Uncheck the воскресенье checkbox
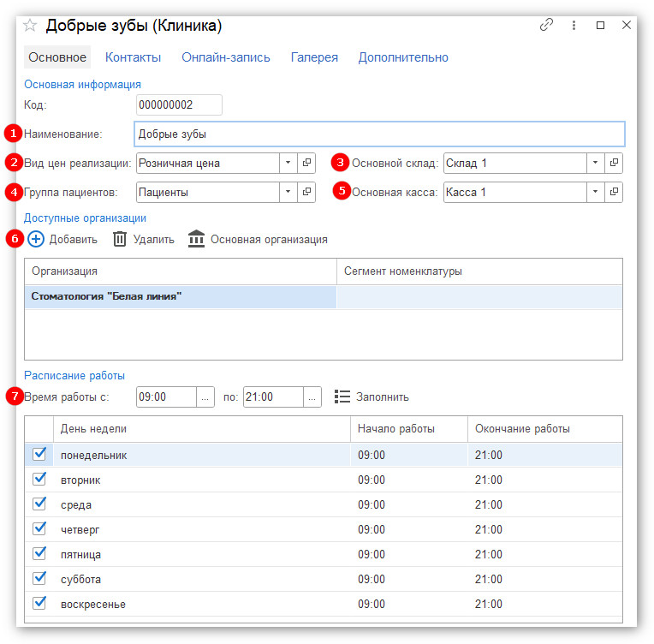 pyautogui.click(x=39, y=603)
